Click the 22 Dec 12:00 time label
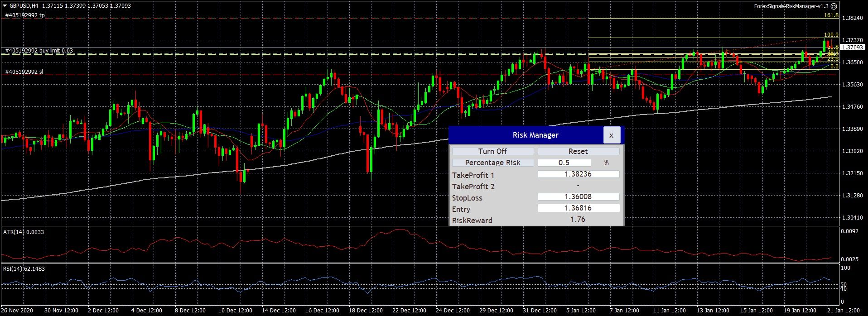The height and width of the screenshot is (316, 868). pyautogui.click(x=409, y=311)
